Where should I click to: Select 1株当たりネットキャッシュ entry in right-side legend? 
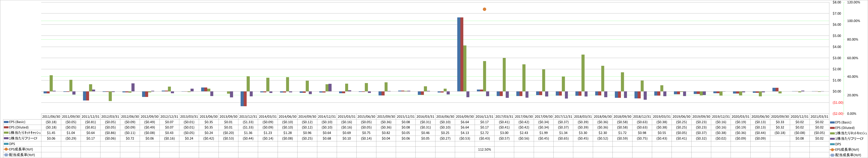[849, 133]
